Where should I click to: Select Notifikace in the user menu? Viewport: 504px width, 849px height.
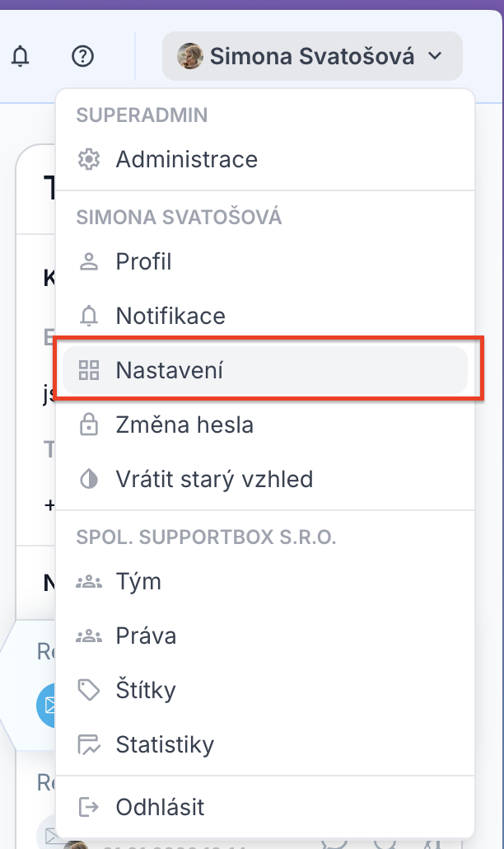pos(170,316)
